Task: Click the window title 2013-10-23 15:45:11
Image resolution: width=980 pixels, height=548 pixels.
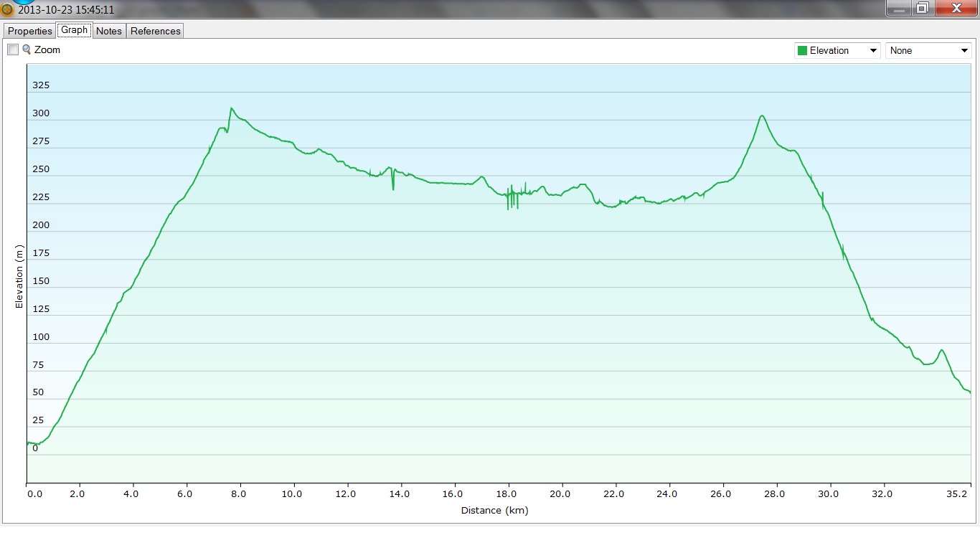Action: pyautogui.click(x=66, y=10)
